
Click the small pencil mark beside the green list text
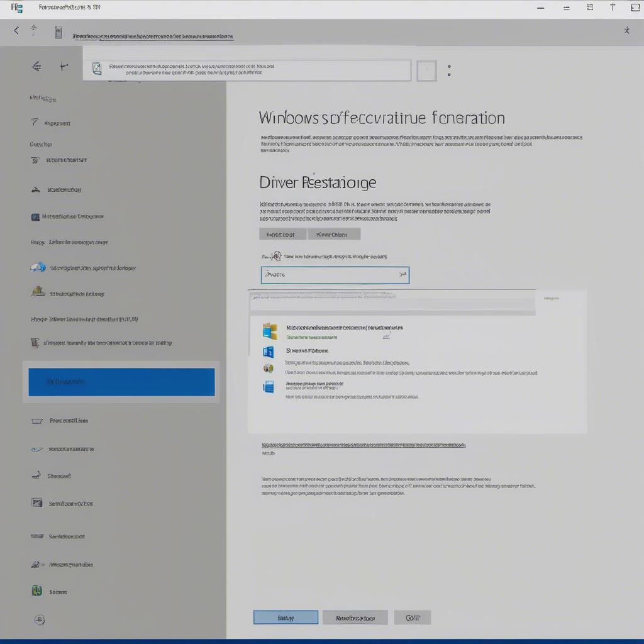coord(387,337)
